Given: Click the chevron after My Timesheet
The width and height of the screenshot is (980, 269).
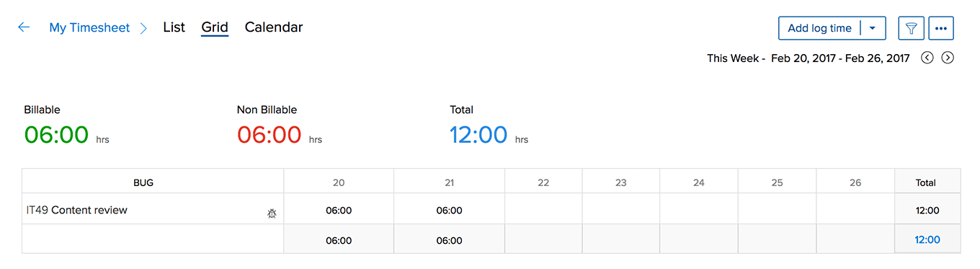Looking at the screenshot, I should pos(143,28).
